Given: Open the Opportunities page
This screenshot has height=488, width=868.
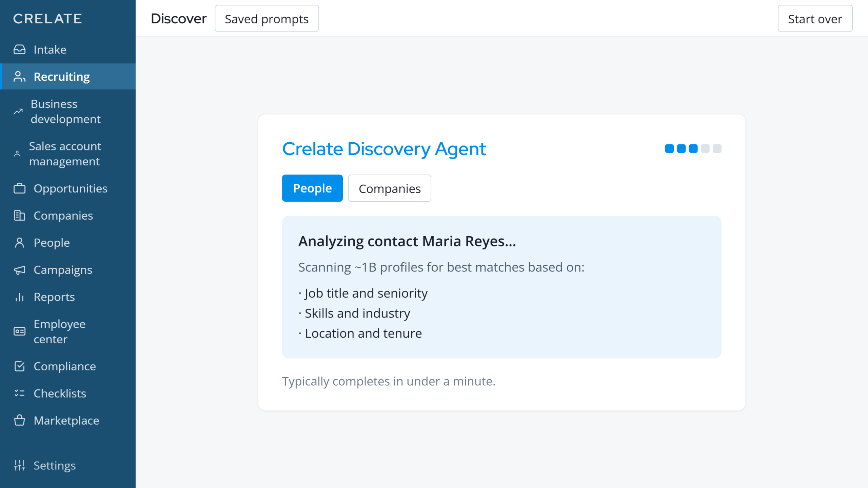Looking at the screenshot, I should [x=68, y=188].
